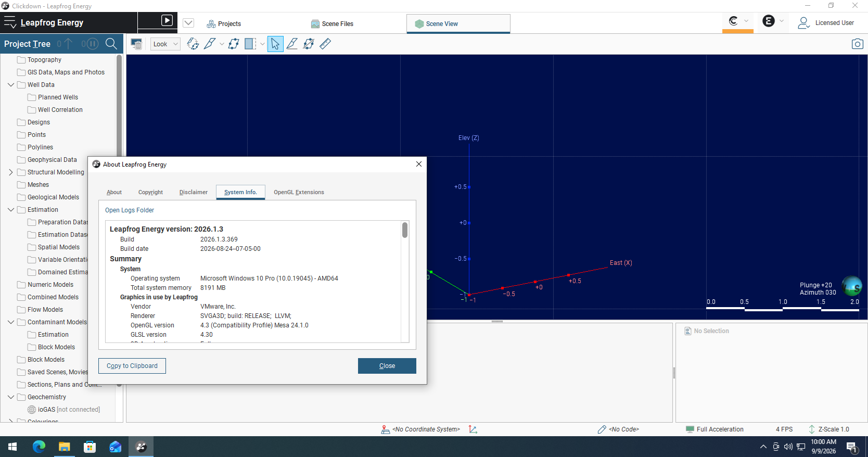Close the About dialog with the X
The height and width of the screenshot is (457, 868).
419,164
